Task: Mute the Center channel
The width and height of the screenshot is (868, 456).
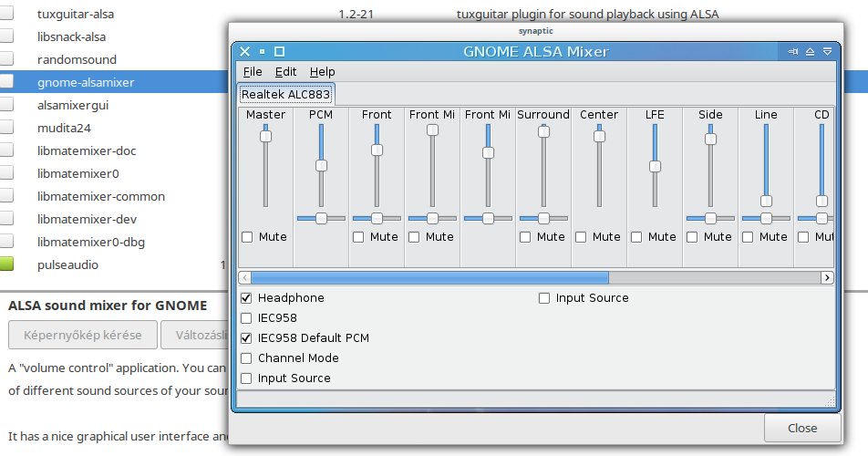Action: point(581,237)
